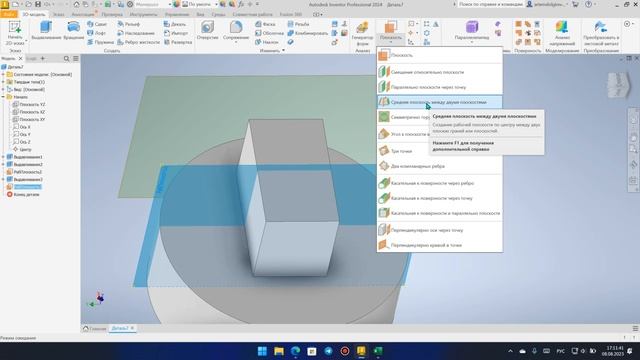Choose the Sweep (Сдвиг) tool

tap(97, 24)
